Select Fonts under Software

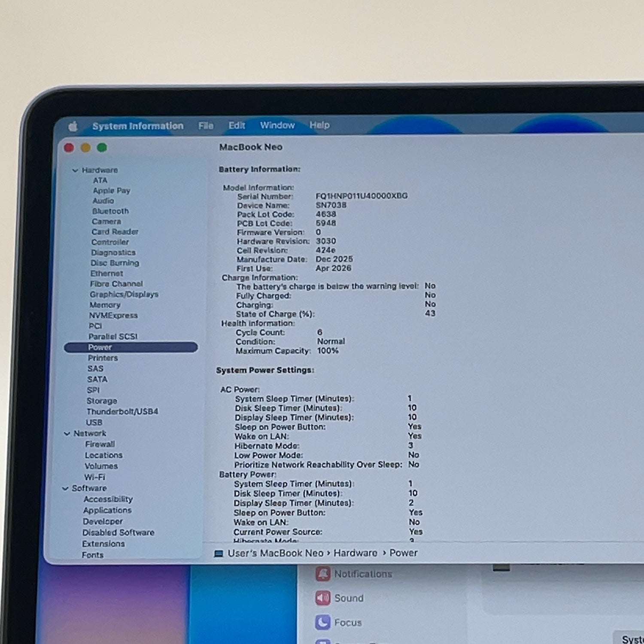click(x=92, y=555)
